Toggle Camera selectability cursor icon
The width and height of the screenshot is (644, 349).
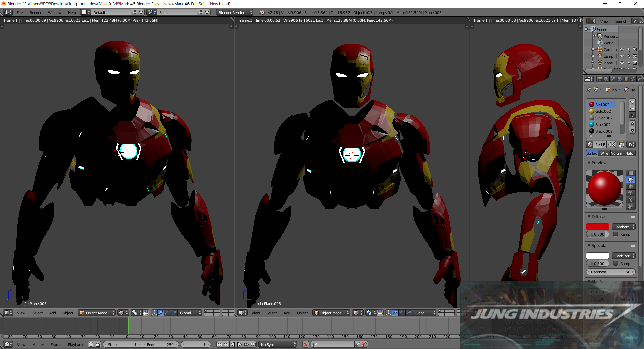click(629, 49)
